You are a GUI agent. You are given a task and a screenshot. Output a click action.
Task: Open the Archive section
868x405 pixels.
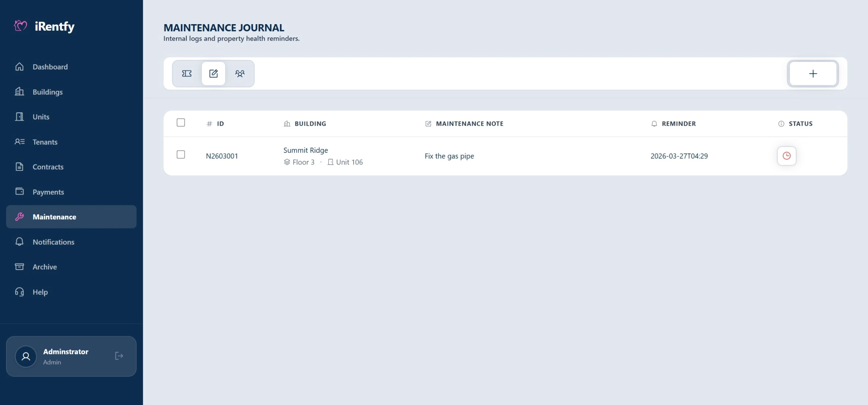(71, 267)
